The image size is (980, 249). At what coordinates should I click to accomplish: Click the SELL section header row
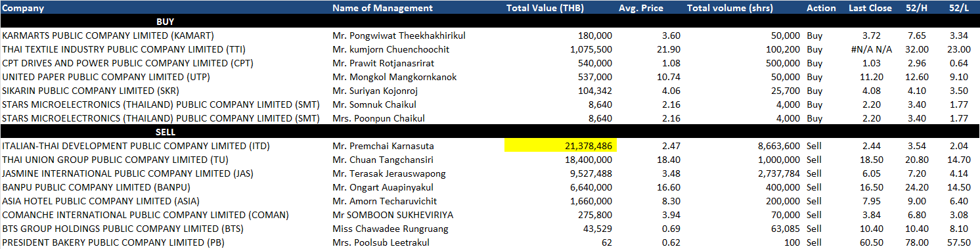coord(490,132)
